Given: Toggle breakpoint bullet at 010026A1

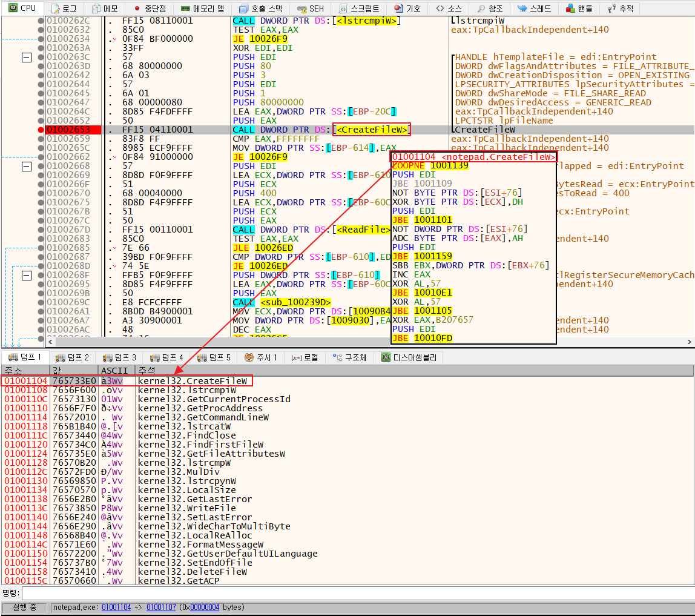Looking at the screenshot, I should point(41,311).
